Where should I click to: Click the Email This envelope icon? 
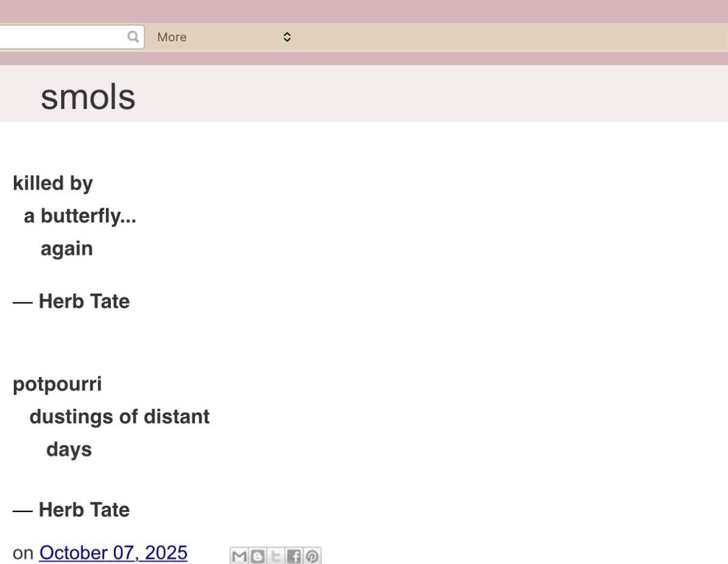coord(239,555)
